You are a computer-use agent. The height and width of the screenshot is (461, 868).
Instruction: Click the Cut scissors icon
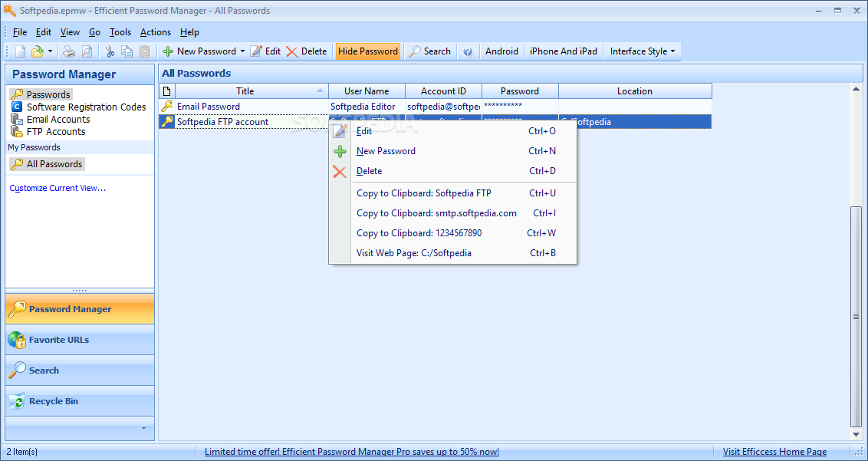pyautogui.click(x=110, y=51)
